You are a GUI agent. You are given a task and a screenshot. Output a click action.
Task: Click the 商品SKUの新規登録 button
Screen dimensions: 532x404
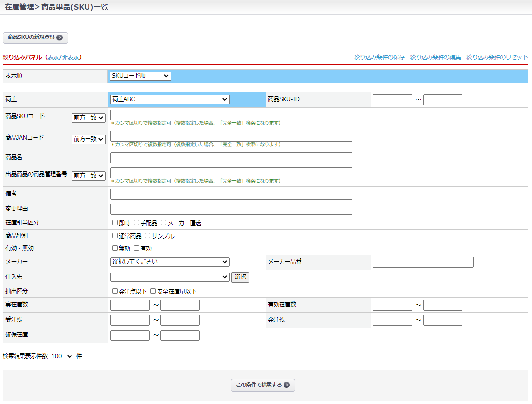tap(35, 37)
